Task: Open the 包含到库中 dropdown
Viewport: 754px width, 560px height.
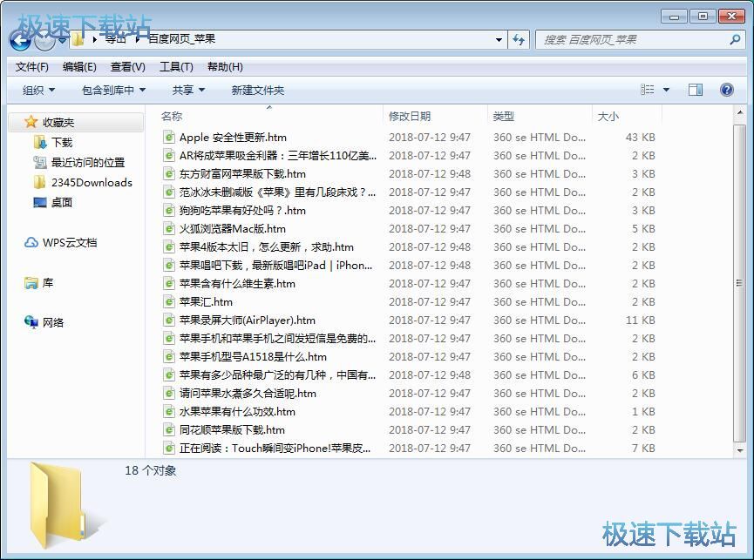Action: [x=113, y=90]
